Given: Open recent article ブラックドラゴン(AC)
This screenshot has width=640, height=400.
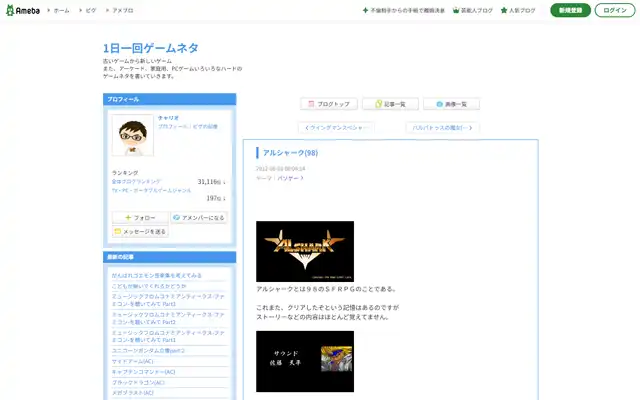Looking at the screenshot, I should point(138,382).
